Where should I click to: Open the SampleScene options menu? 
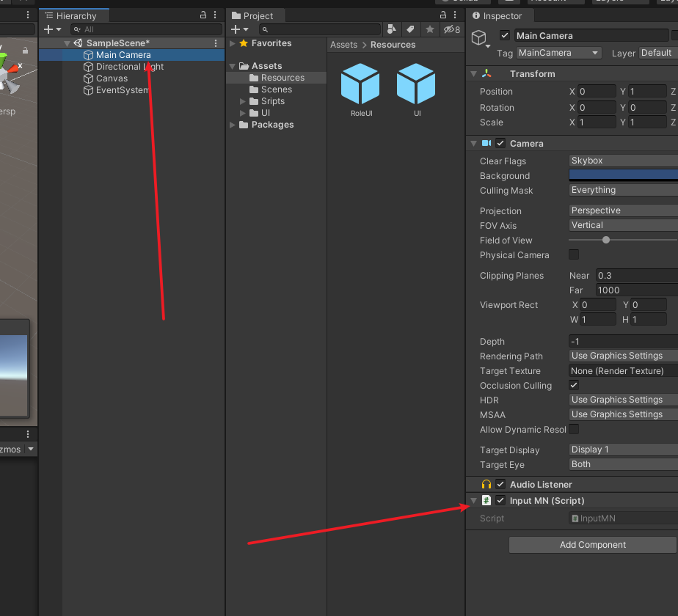(x=216, y=43)
